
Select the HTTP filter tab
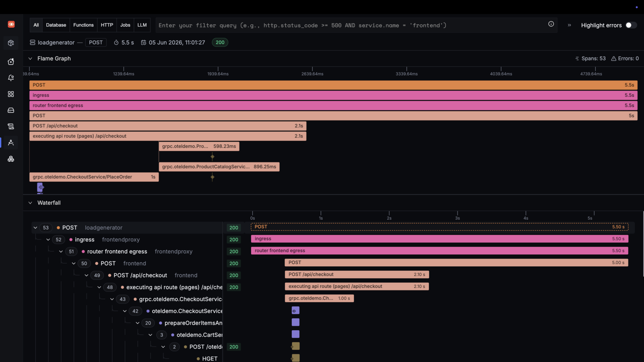[x=107, y=25]
